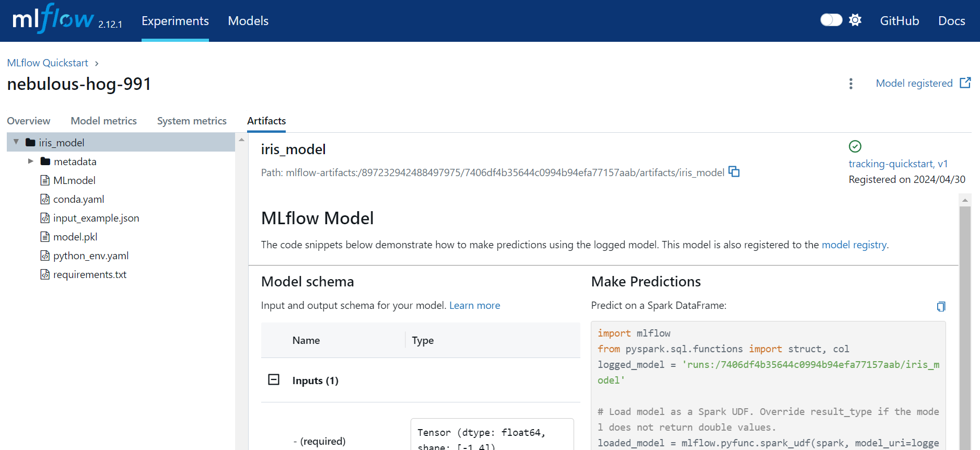Viewport: 980px width, 450px height.
Task: Click the sun theme icon
Action: 855,20
